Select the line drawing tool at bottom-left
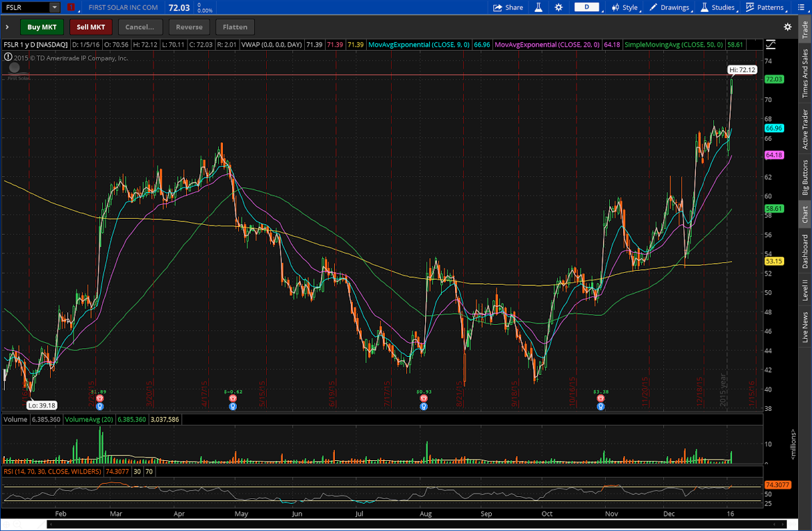Screen dimensions: 812x531 point(42,524)
